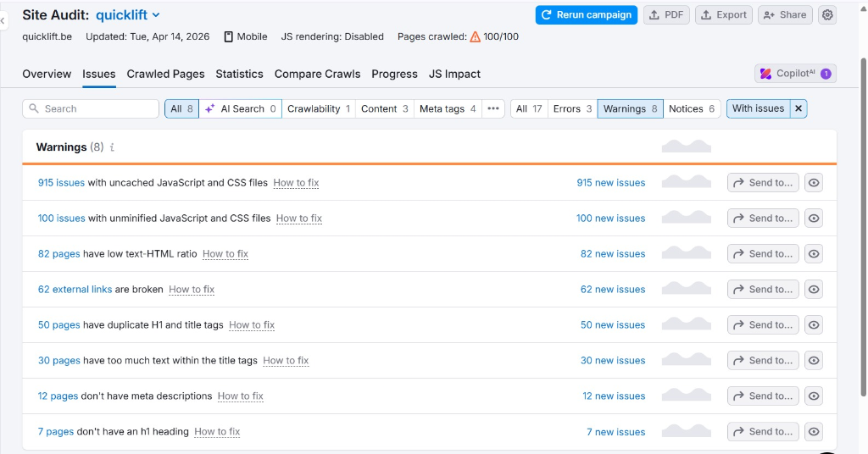This screenshot has height=454, width=868.
Task: Click the Share button
Action: (x=784, y=15)
